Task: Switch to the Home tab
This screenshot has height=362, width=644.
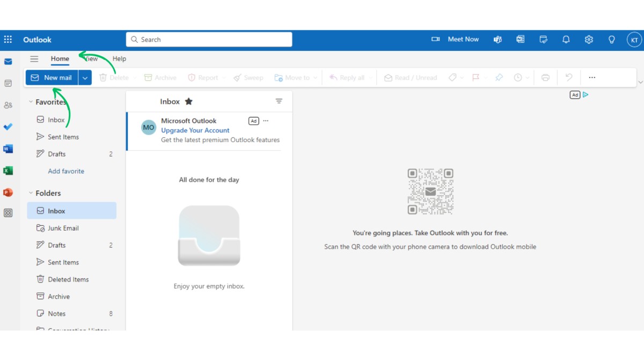Action: [60, 59]
